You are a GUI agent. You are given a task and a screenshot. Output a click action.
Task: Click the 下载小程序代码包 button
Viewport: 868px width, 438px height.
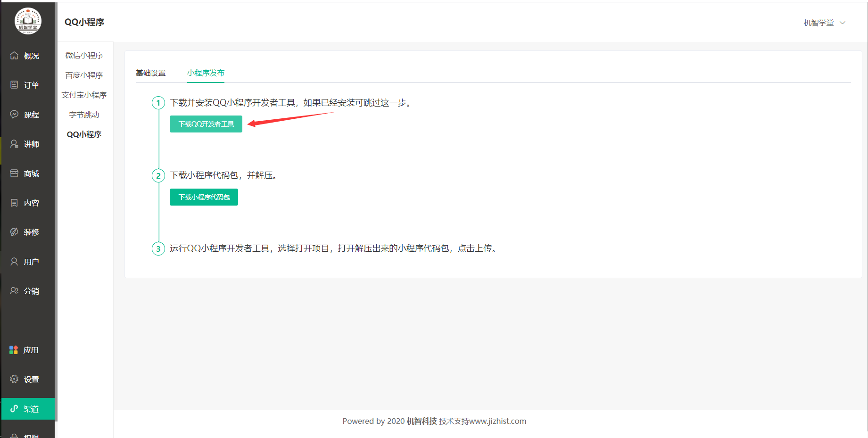pos(204,197)
